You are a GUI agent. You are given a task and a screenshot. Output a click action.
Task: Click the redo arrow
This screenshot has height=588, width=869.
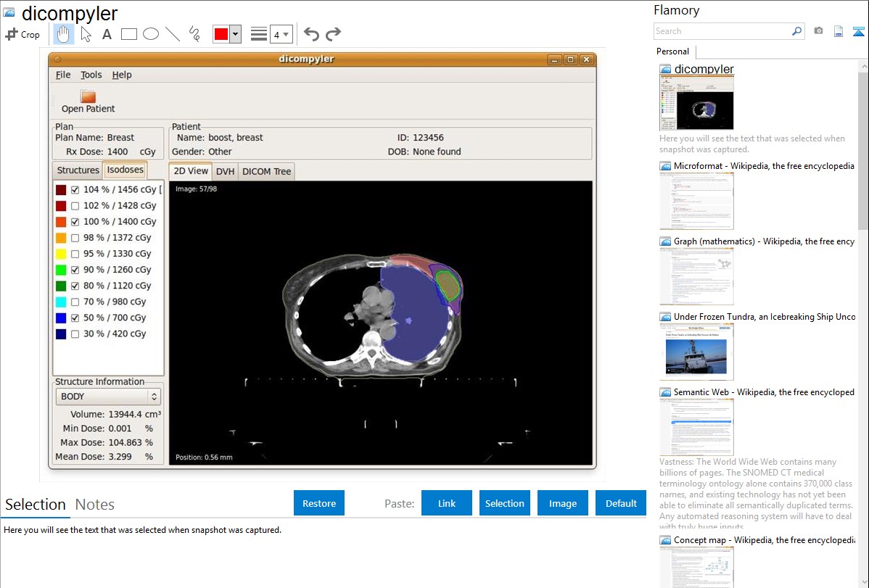pos(333,34)
